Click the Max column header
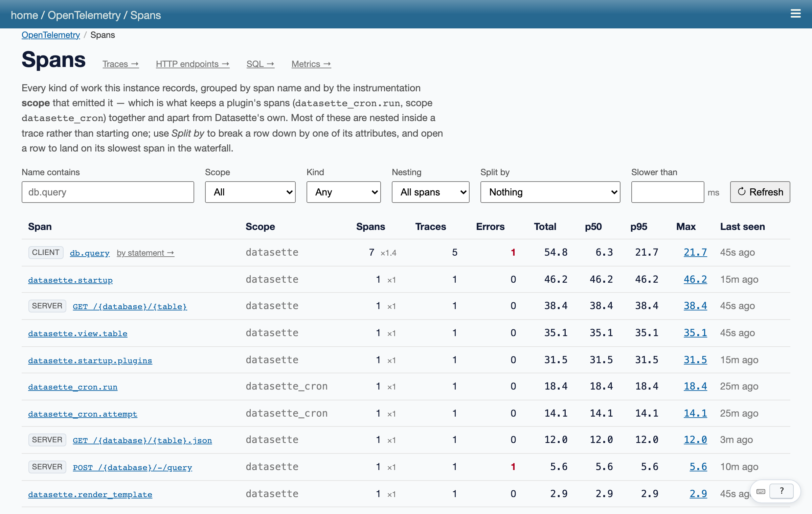This screenshot has width=812, height=514. click(x=686, y=227)
